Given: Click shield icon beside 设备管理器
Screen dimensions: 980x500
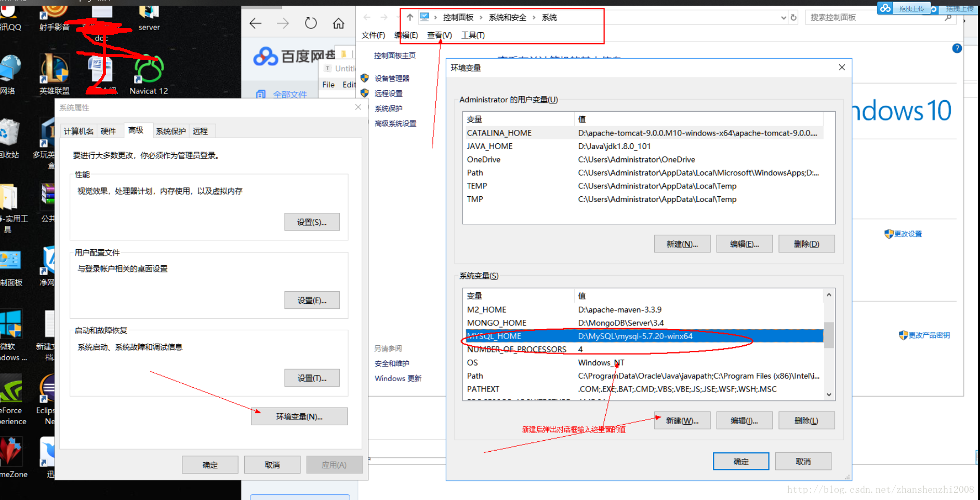Looking at the screenshot, I should (365, 78).
